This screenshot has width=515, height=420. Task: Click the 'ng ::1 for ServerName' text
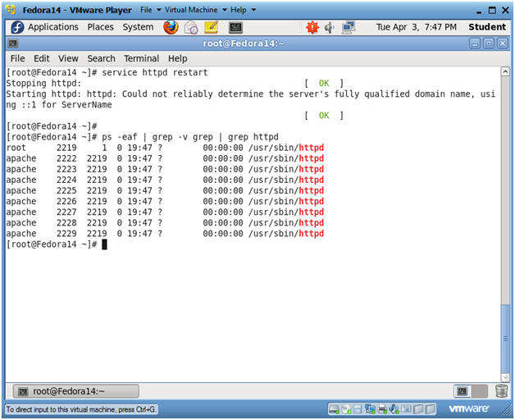(x=59, y=105)
